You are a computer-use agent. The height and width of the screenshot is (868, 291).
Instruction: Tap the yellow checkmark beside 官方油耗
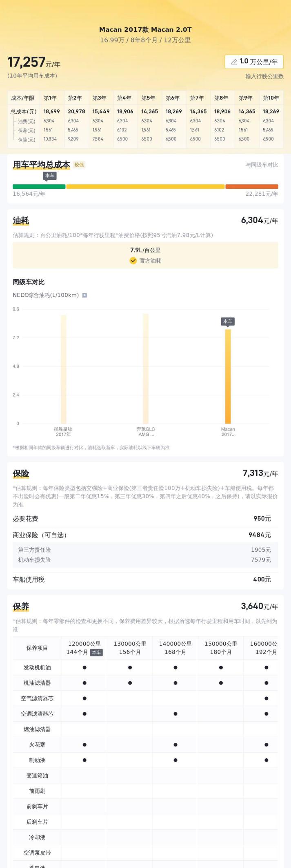[x=133, y=261]
